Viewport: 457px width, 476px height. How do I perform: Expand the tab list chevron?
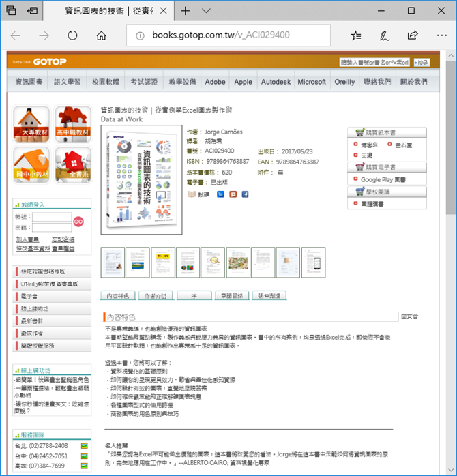pyautogui.click(x=206, y=11)
